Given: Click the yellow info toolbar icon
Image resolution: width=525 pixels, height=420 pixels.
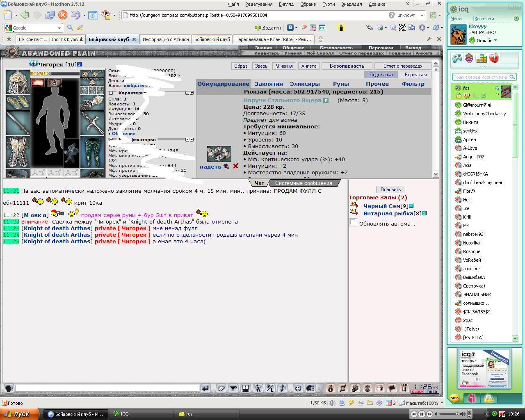Looking at the screenshot, I should (341, 27).
